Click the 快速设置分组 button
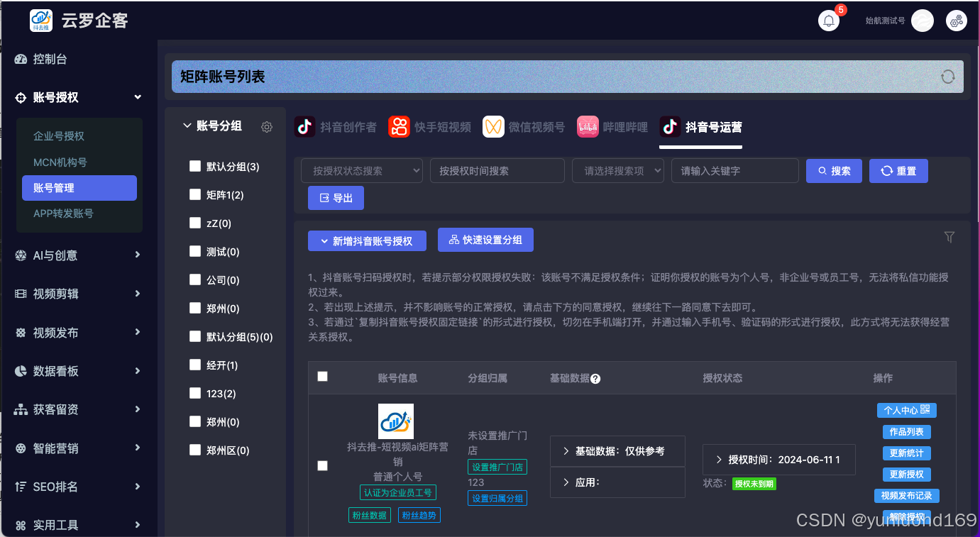This screenshot has height=537, width=980. 485,240
